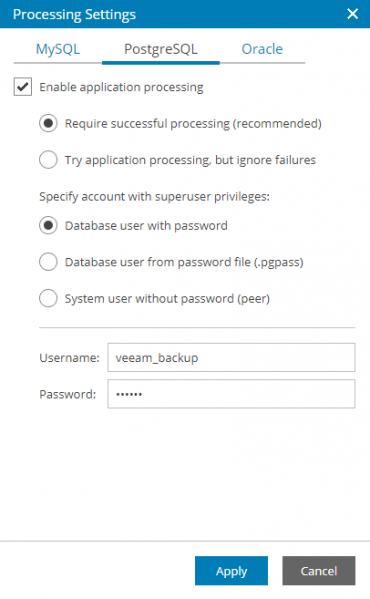Screen dimensions: 370x599
Task: Choose Database user from password file (.pgpass)
Action: (x=48, y=262)
